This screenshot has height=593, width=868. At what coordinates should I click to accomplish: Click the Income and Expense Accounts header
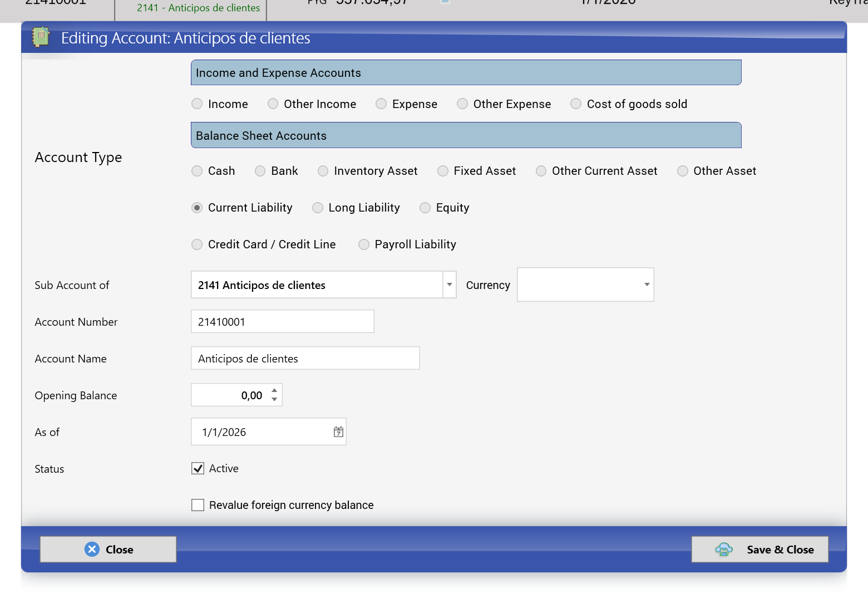click(466, 72)
